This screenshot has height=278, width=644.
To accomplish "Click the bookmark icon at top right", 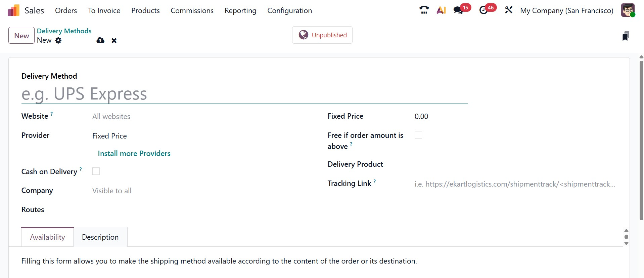I will (625, 36).
